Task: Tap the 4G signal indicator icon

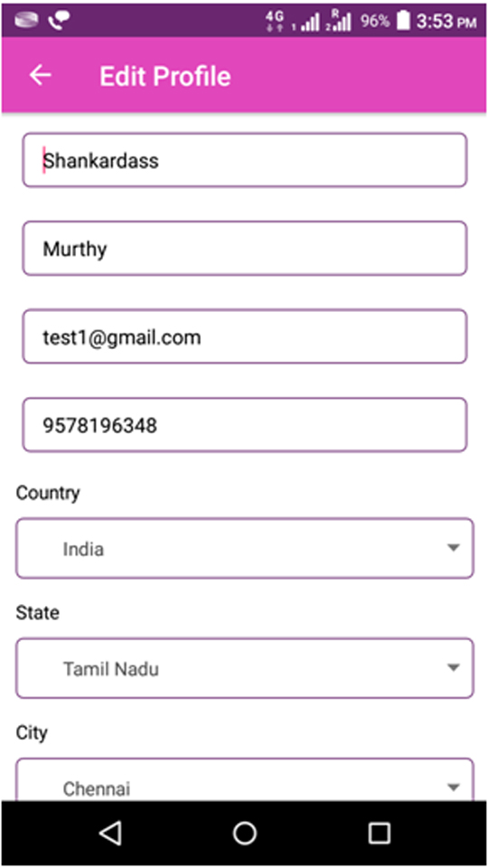Action: 275,21
